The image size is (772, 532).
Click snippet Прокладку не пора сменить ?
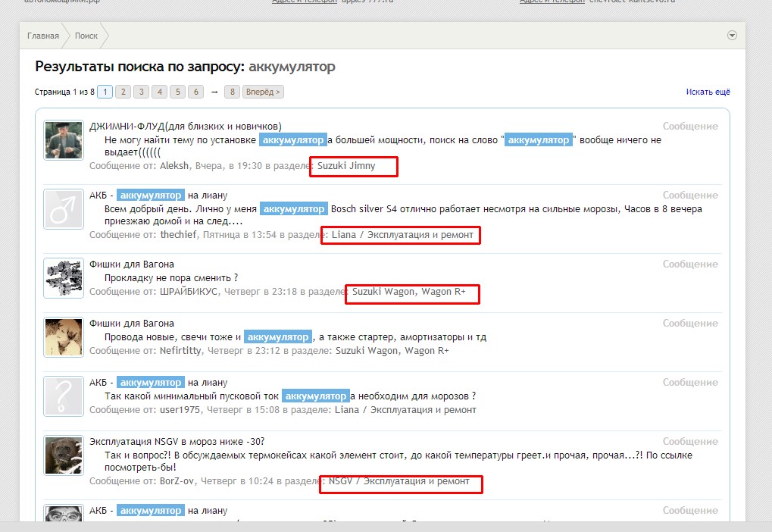tap(171, 278)
